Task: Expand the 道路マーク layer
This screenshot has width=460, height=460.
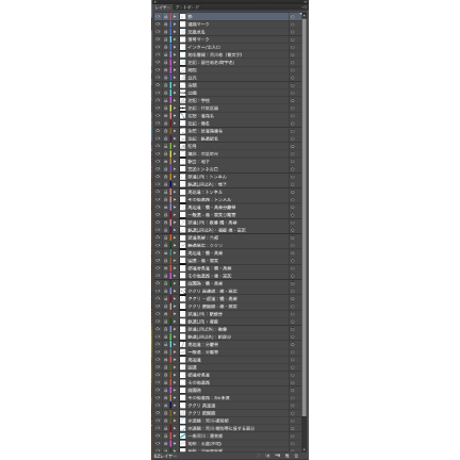Action: (175, 24)
